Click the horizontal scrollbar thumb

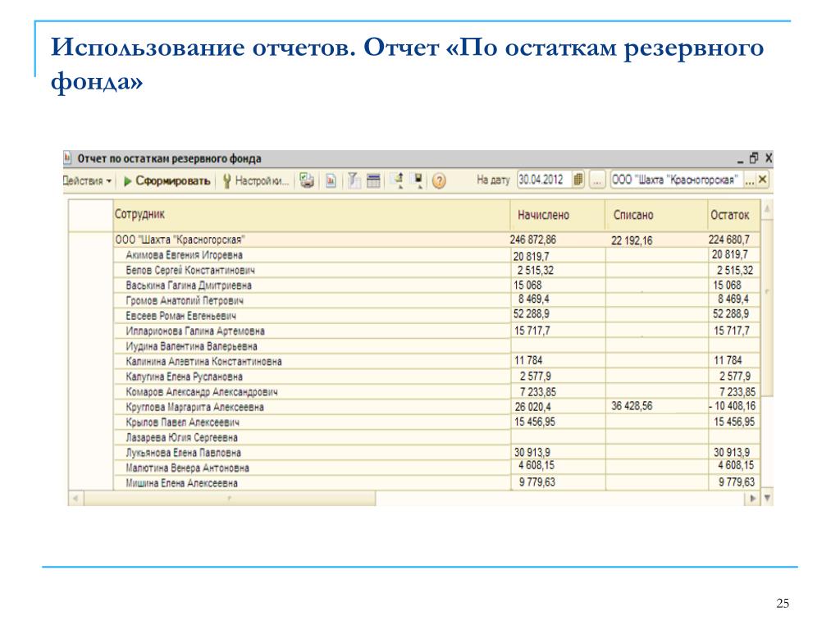(230, 499)
